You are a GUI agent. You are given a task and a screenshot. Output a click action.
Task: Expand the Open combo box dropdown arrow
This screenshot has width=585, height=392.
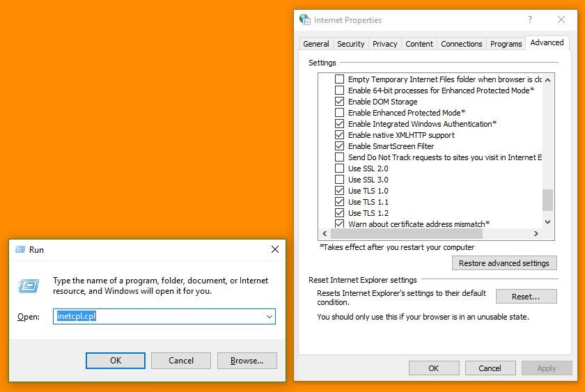(269, 317)
